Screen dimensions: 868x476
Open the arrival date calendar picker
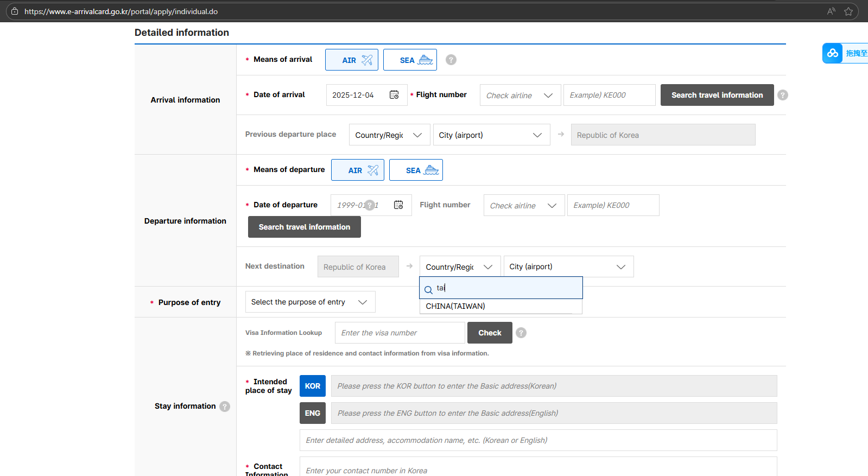[x=394, y=95]
